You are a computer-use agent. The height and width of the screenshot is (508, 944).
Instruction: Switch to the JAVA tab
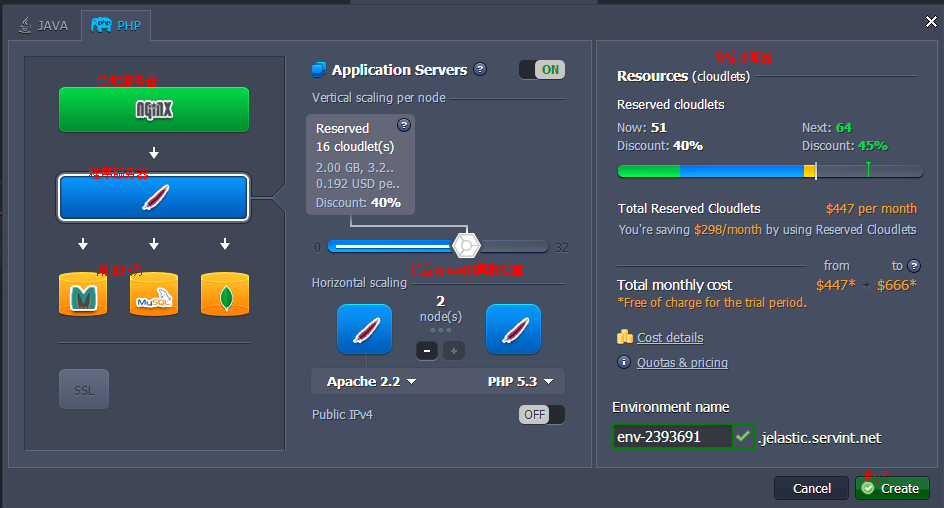[46, 25]
